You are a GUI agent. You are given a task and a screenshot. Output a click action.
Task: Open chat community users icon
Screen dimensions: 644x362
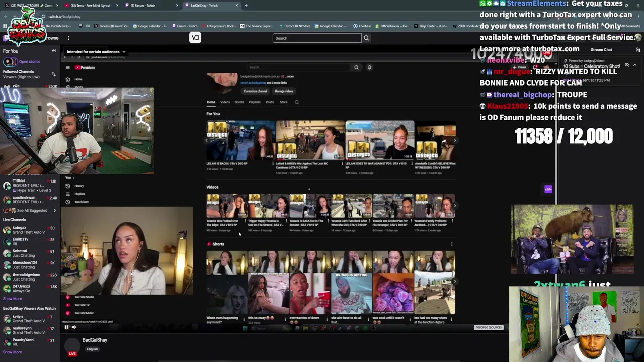[x=638, y=50]
